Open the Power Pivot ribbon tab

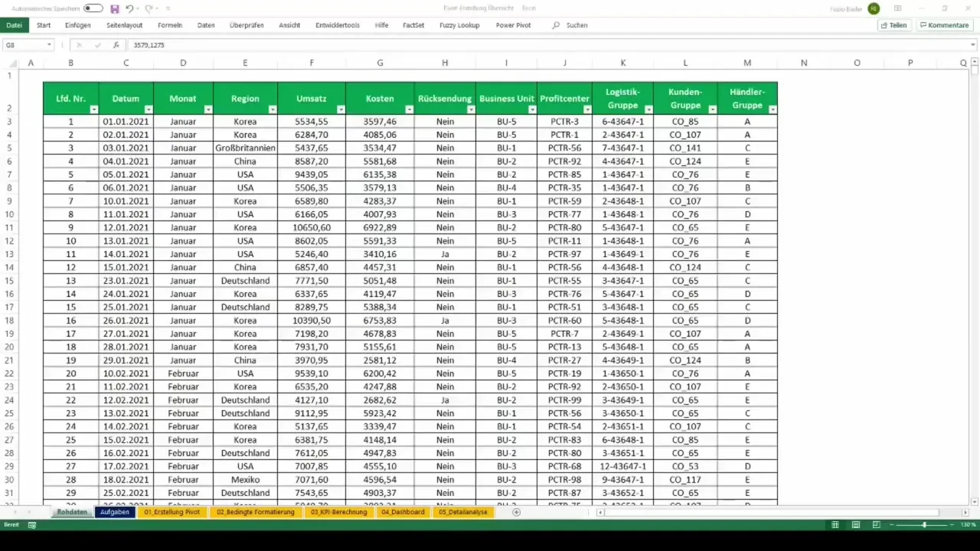pyautogui.click(x=513, y=25)
